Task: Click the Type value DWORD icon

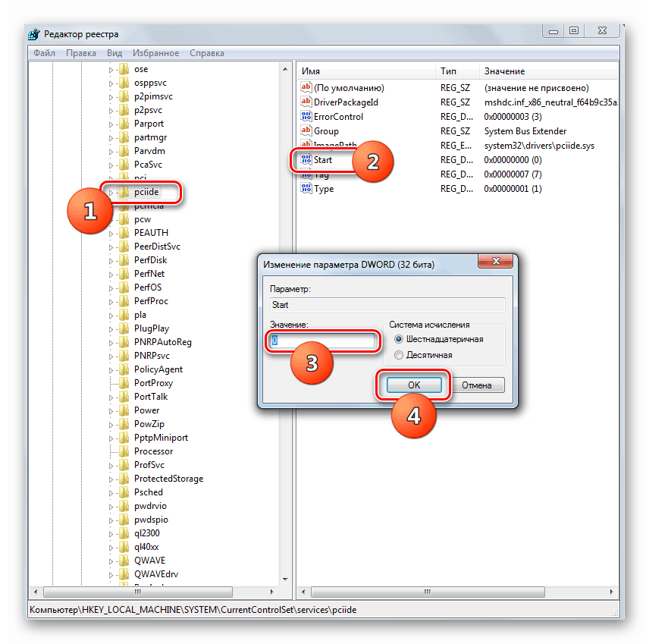Action: (306, 188)
